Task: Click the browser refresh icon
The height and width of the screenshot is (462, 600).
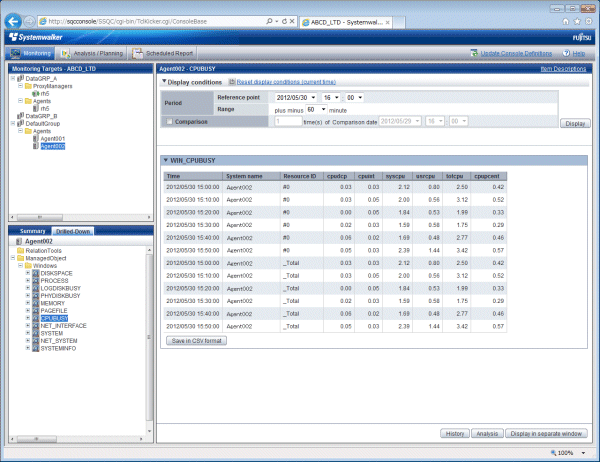Action: tap(284, 21)
